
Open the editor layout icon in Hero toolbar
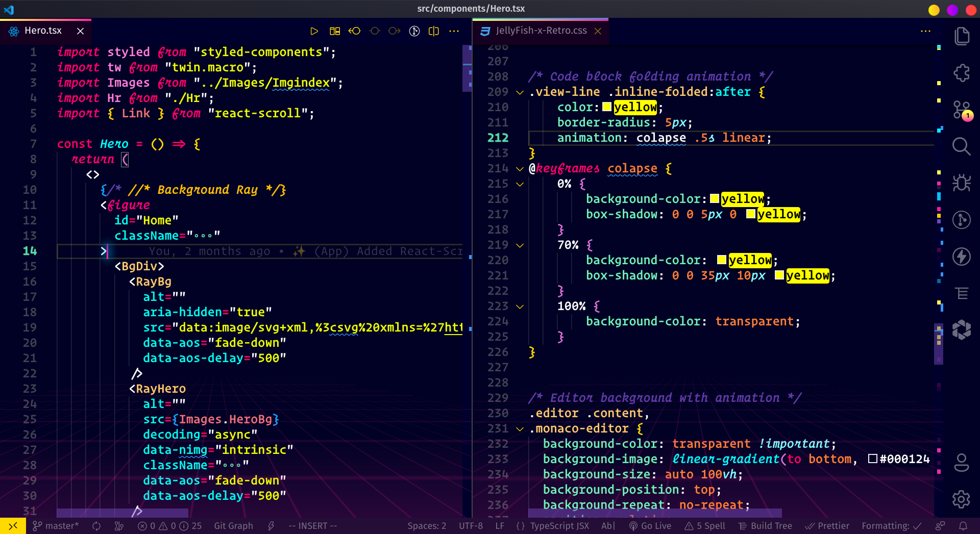click(x=335, y=31)
